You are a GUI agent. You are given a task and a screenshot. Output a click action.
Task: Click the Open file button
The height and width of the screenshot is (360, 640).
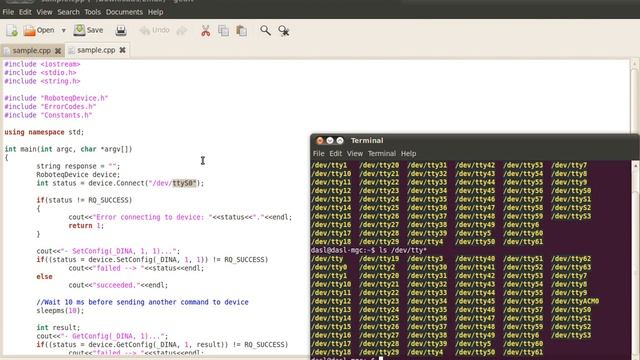39,30
